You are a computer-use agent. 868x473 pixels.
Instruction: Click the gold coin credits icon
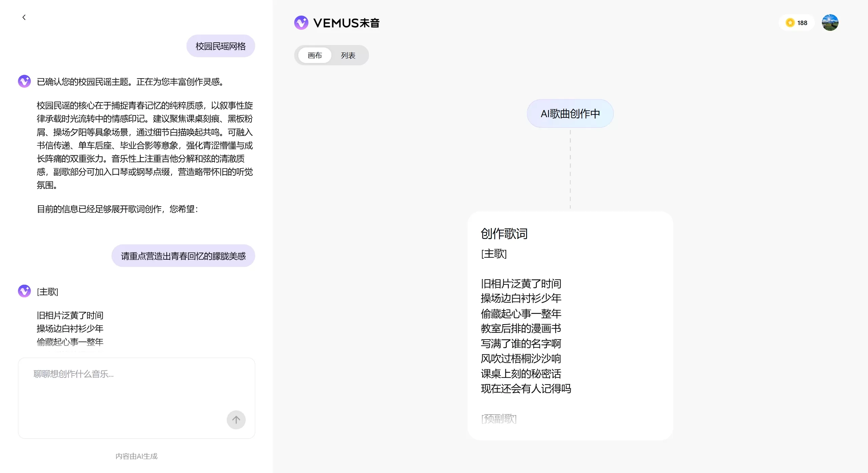tap(790, 23)
